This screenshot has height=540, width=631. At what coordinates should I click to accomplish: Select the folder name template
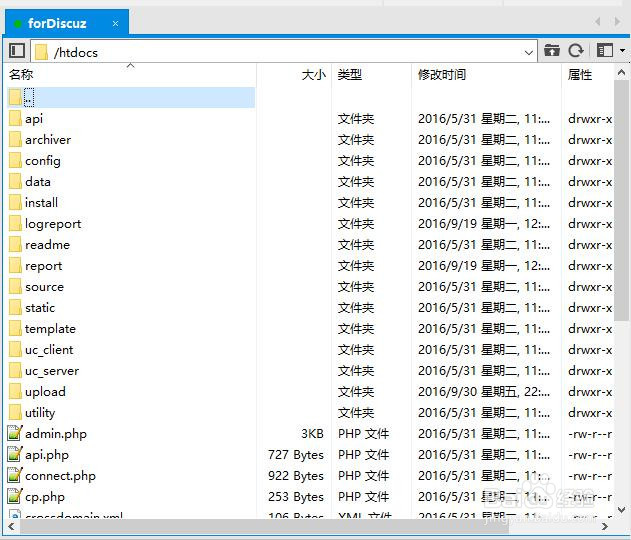point(50,329)
